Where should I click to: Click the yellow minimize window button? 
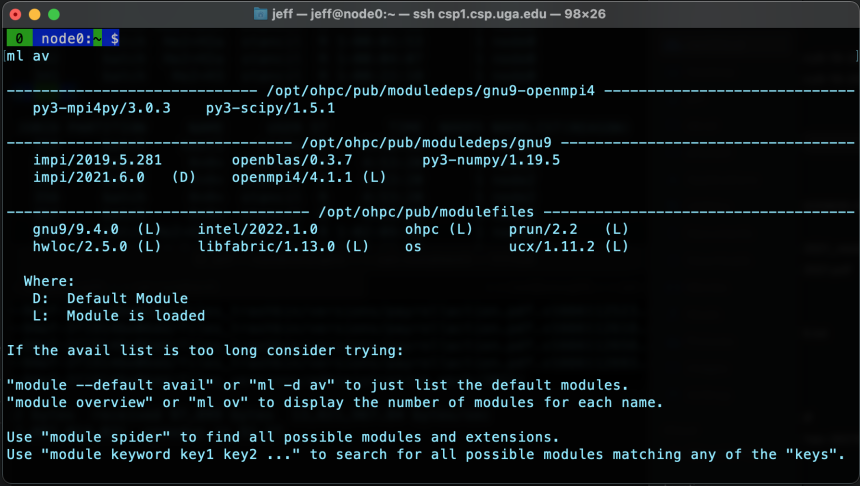click(x=35, y=14)
